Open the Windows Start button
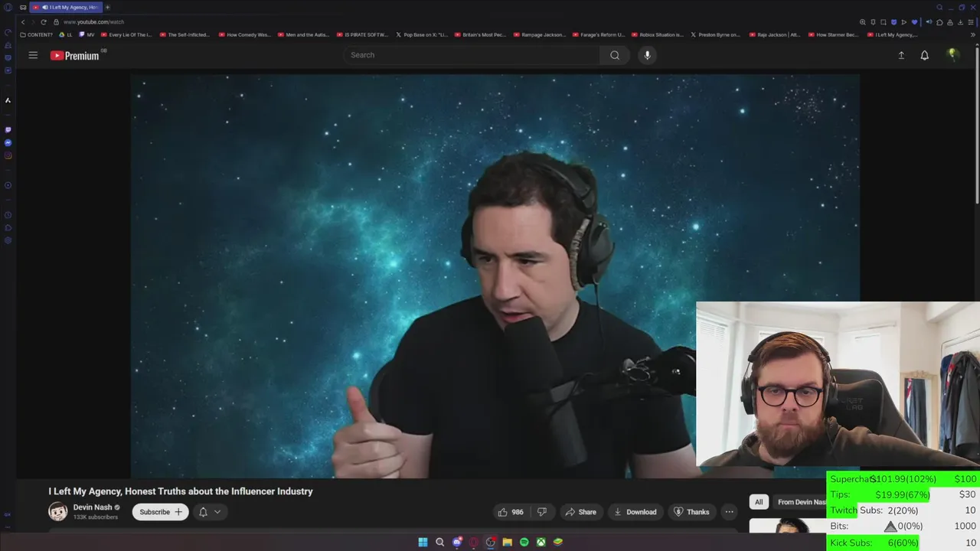Image resolution: width=980 pixels, height=551 pixels. 423,542
